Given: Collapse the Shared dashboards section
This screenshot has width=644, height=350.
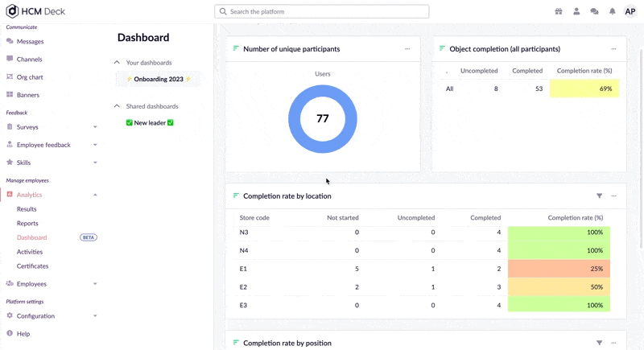Looking at the screenshot, I should pyautogui.click(x=117, y=106).
